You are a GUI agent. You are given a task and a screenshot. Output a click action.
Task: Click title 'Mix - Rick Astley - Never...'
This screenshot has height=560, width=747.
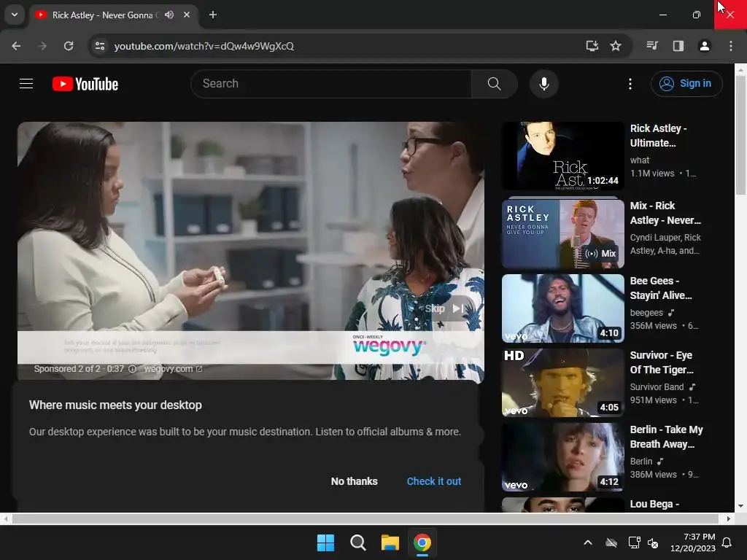click(x=665, y=213)
